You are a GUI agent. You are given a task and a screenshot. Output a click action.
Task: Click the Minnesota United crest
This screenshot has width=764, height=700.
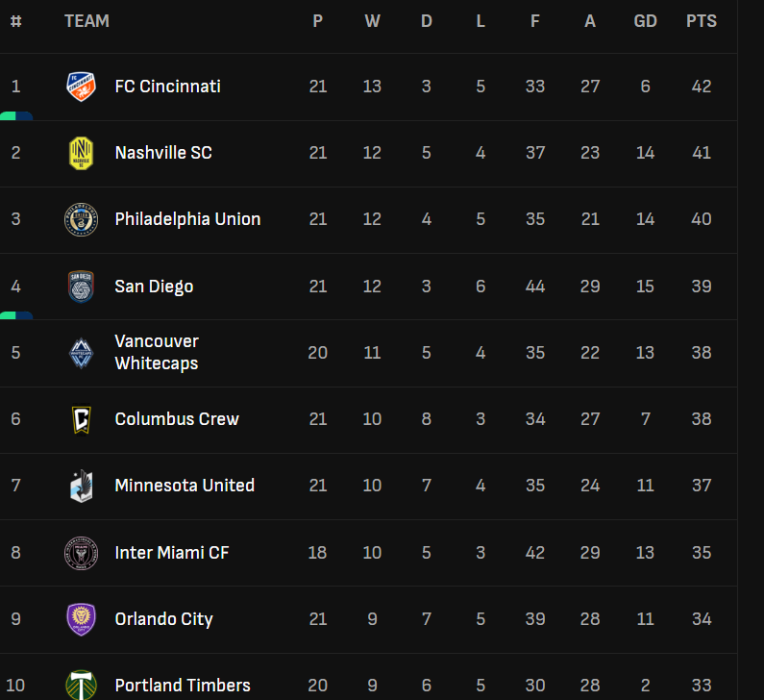pyautogui.click(x=81, y=486)
